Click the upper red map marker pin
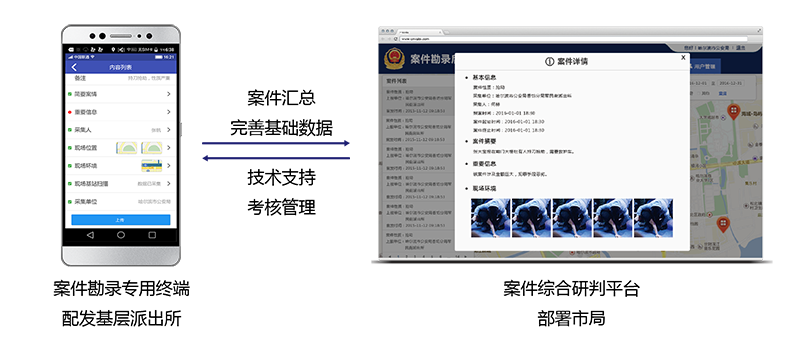This screenshot has width=800, height=360. (x=734, y=111)
